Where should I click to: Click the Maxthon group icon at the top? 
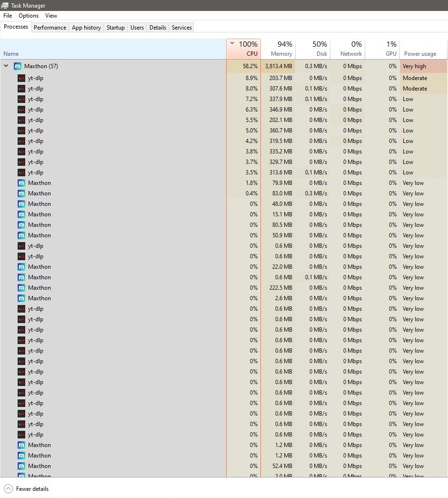(18, 66)
